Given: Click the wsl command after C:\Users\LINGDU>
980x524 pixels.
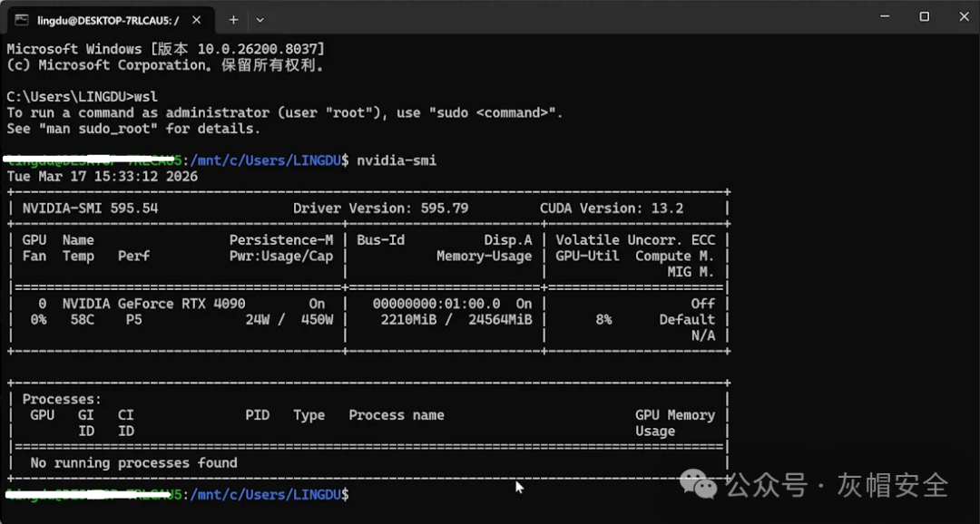Looking at the screenshot, I should pos(145,97).
